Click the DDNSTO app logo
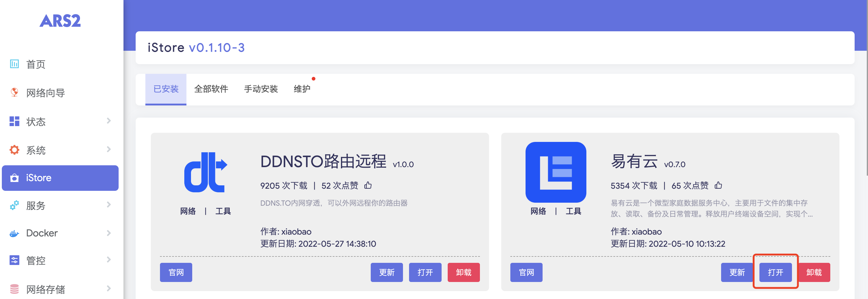This screenshot has width=868, height=299. pos(206,172)
